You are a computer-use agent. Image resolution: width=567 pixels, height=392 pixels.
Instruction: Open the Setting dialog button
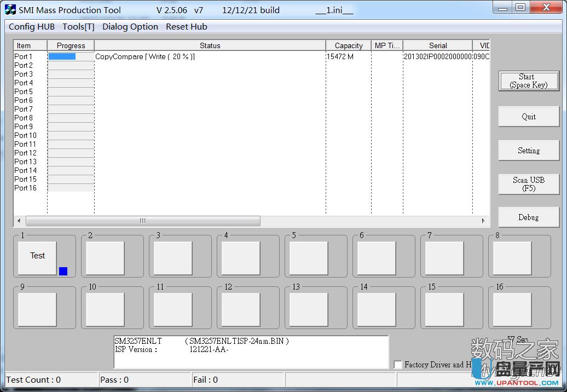click(529, 151)
